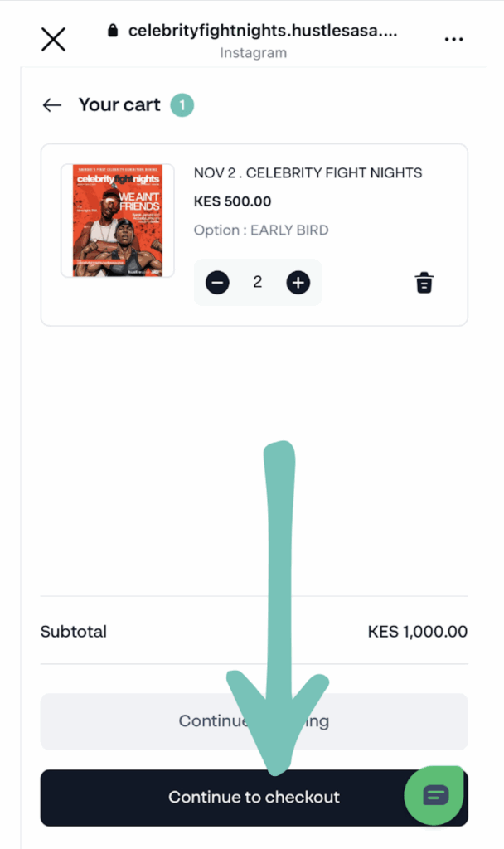Click the padlock security icon
The width and height of the screenshot is (504, 849).
point(114,31)
